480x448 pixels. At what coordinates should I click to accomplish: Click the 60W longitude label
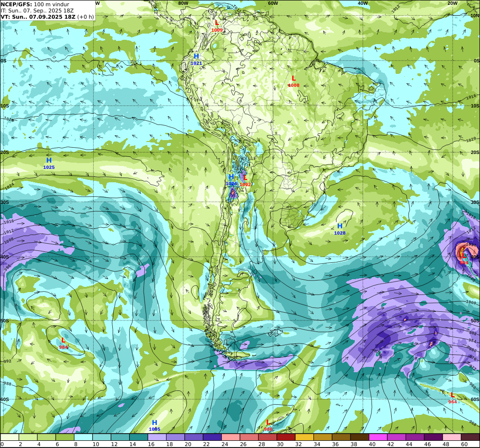click(273, 3)
